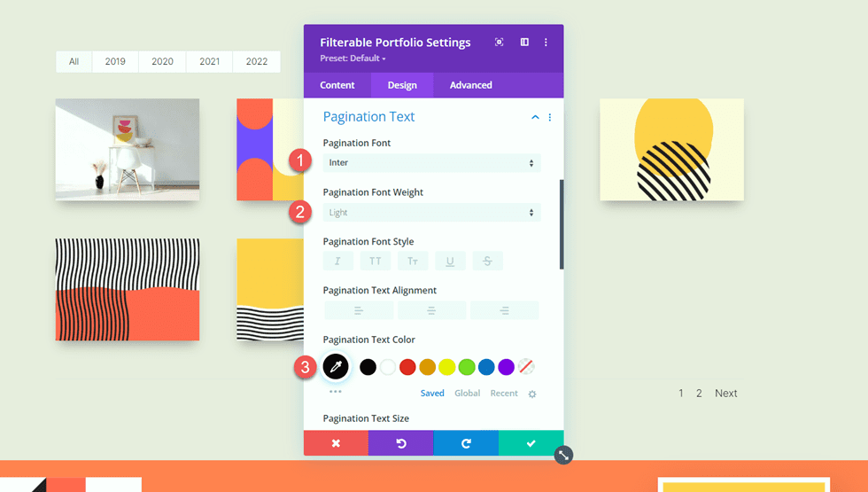Screen dimensions: 868x492
Task: Click the white chair portfolio thumbnail
Action: [x=127, y=149]
